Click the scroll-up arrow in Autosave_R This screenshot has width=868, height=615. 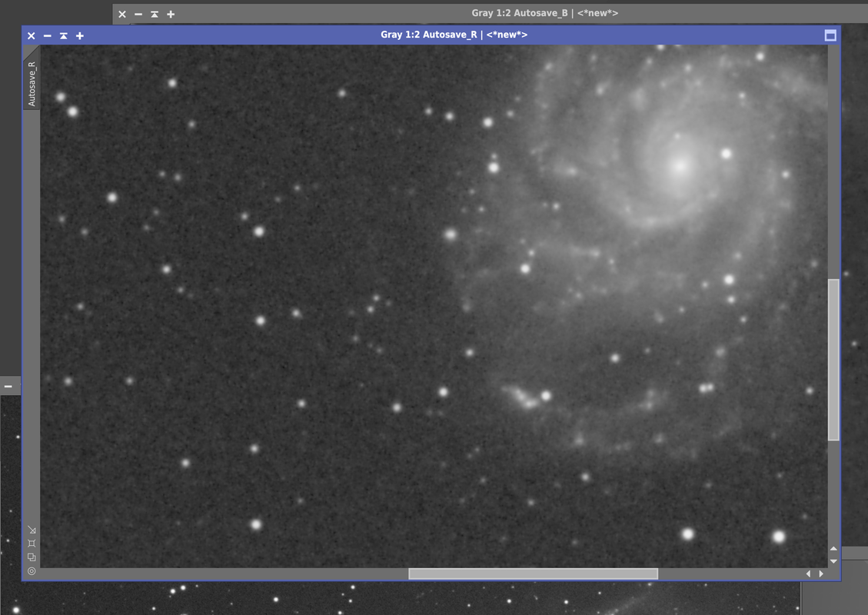coord(833,549)
